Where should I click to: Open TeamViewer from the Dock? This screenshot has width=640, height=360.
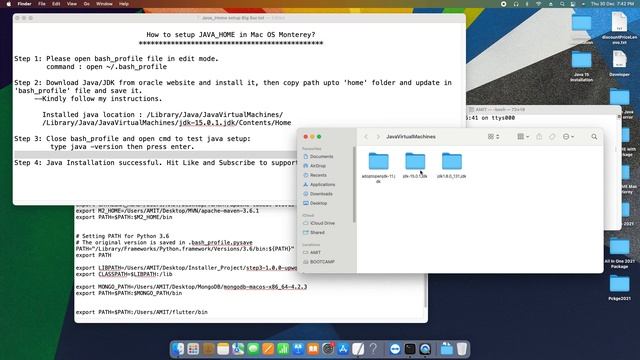pyautogui.click(x=395, y=349)
